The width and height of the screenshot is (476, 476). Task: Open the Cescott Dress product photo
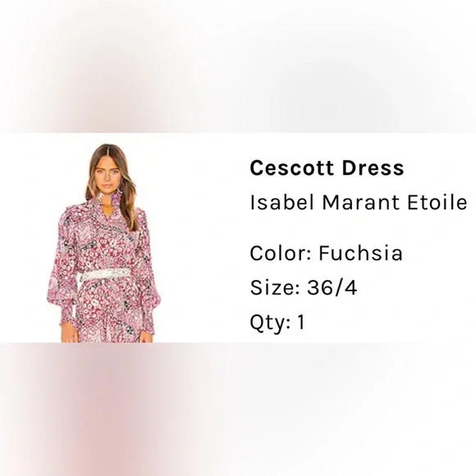click(x=104, y=243)
